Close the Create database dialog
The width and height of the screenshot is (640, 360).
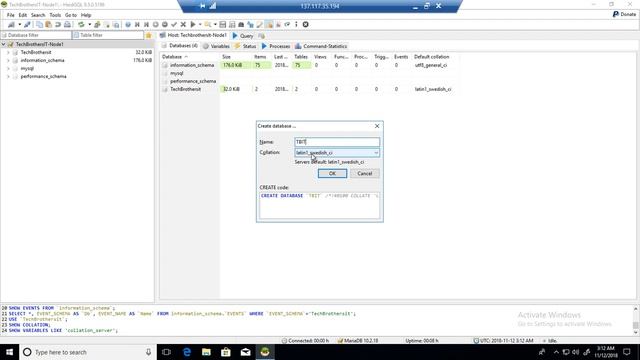coord(377,126)
